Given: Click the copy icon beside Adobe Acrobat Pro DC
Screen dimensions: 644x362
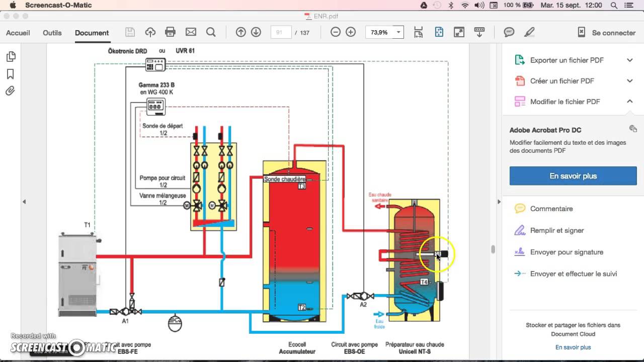Looking at the screenshot, I should pos(633,129).
